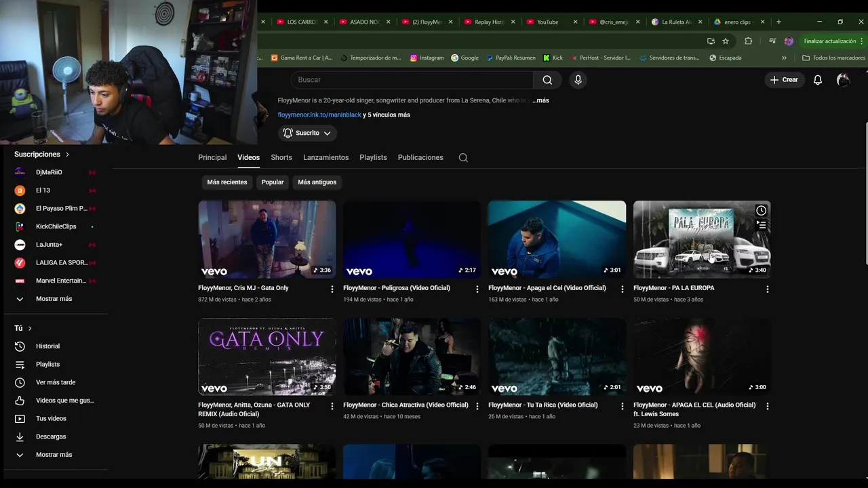Viewport: 868px width, 488px height.
Task: Open the channel Playlists tab
Action: click(x=373, y=157)
